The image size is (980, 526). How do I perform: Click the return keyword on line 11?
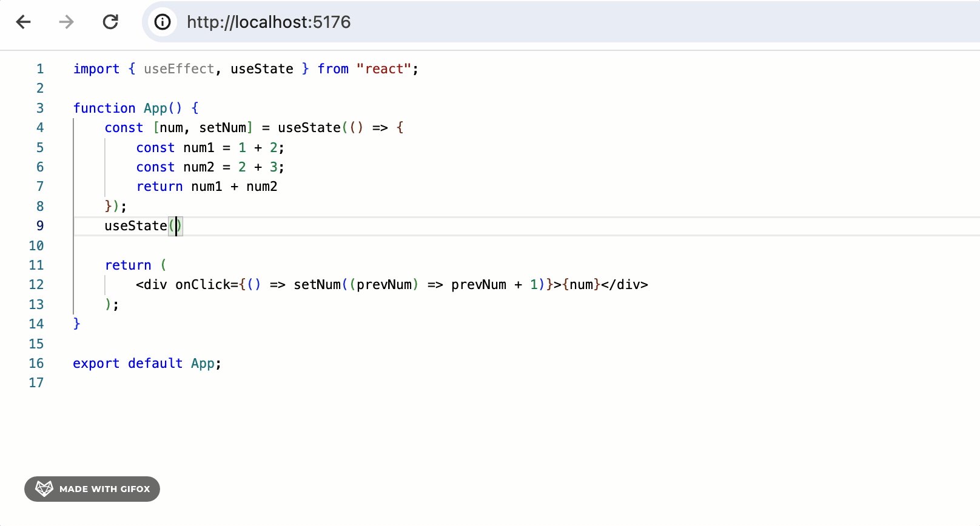(x=128, y=265)
